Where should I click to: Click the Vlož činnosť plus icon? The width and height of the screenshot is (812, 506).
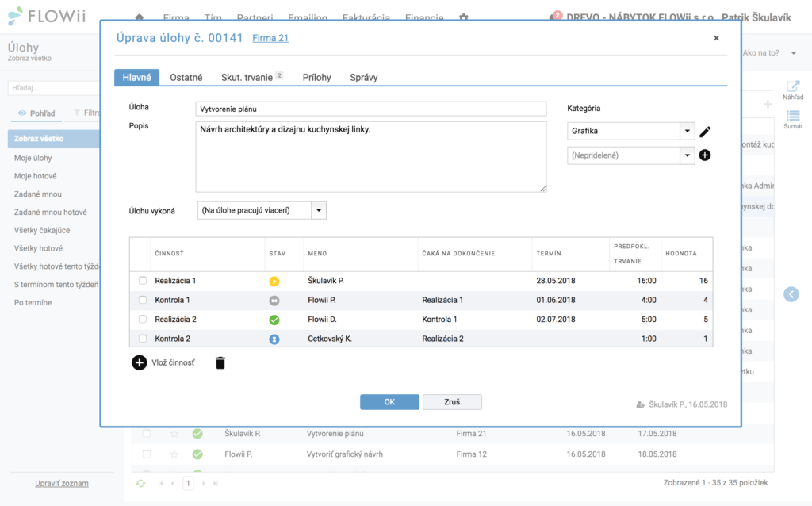pyautogui.click(x=139, y=362)
